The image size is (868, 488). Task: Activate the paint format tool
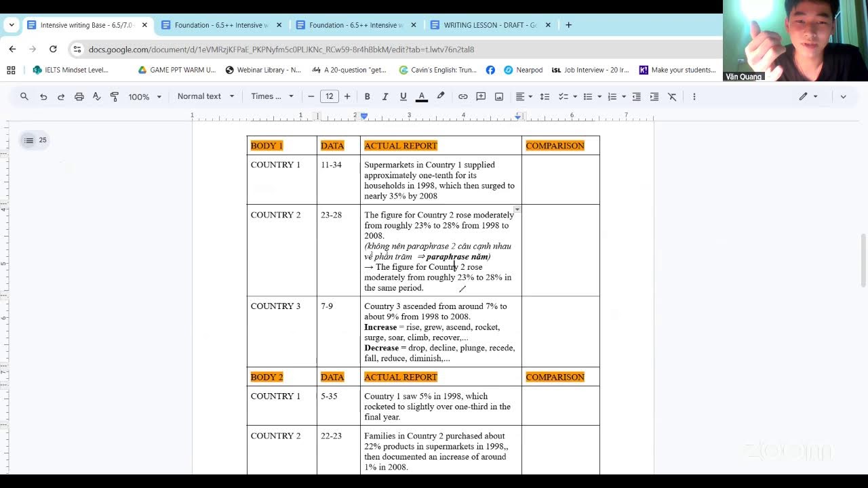114,97
